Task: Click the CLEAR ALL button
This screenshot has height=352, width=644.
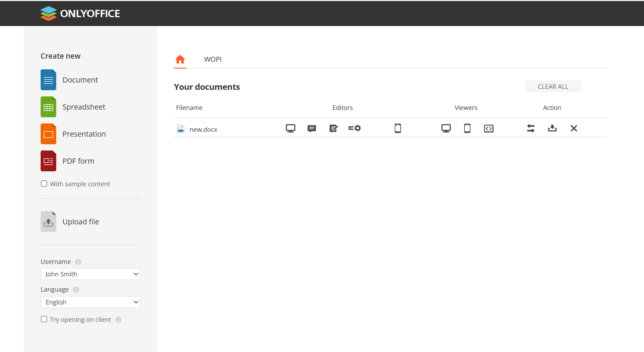Action: click(553, 86)
